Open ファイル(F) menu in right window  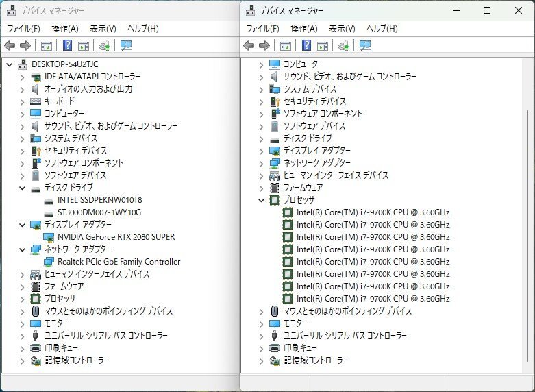[263, 29]
